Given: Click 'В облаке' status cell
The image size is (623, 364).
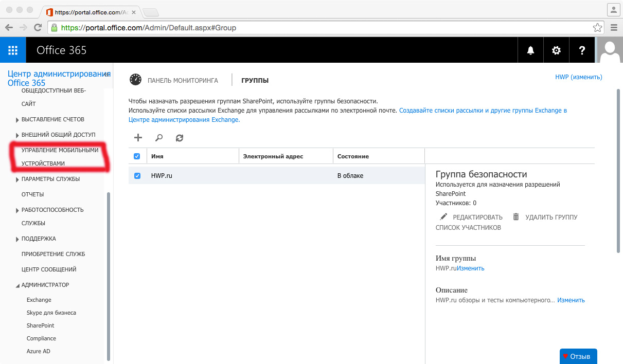Looking at the screenshot, I should click(350, 176).
